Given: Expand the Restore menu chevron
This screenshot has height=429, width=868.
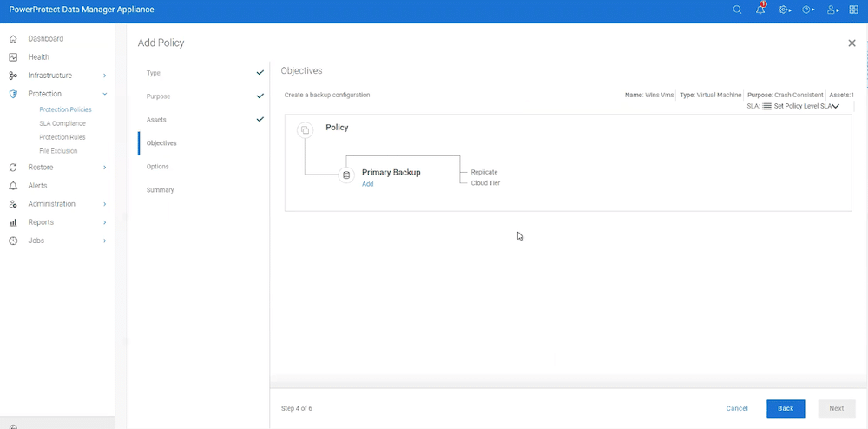Looking at the screenshot, I should [x=105, y=168].
